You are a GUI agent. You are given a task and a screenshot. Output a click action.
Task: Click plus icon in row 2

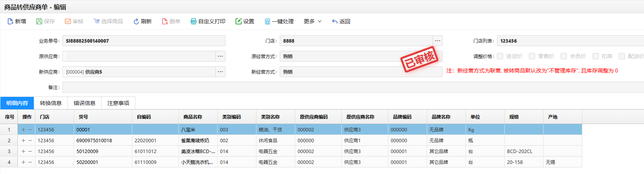click(x=24, y=141)
